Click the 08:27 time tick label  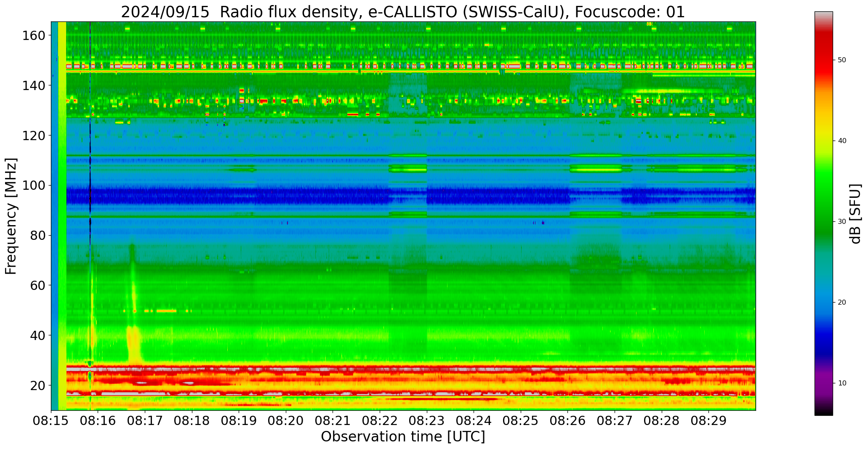point(615,421)
